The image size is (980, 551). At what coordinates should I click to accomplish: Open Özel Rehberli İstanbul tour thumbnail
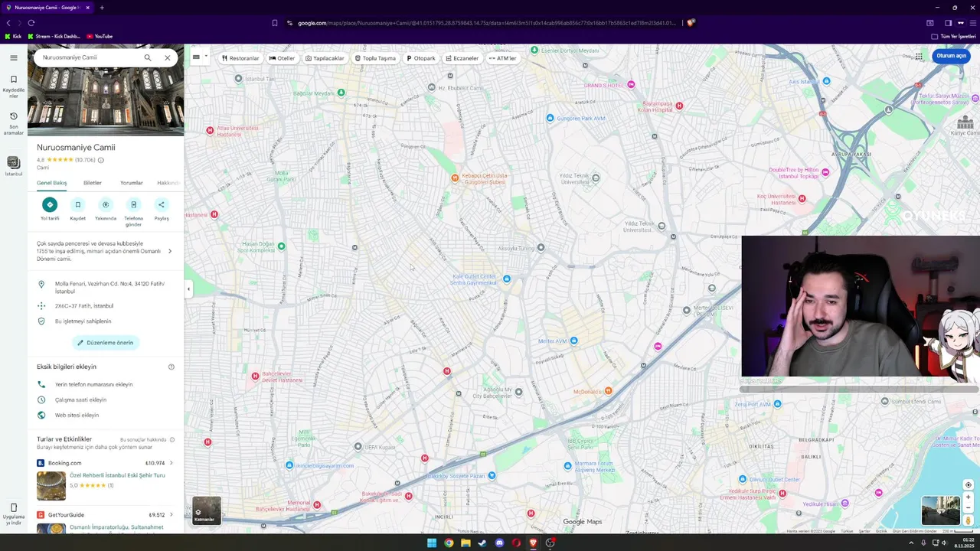tap(51, 486)
